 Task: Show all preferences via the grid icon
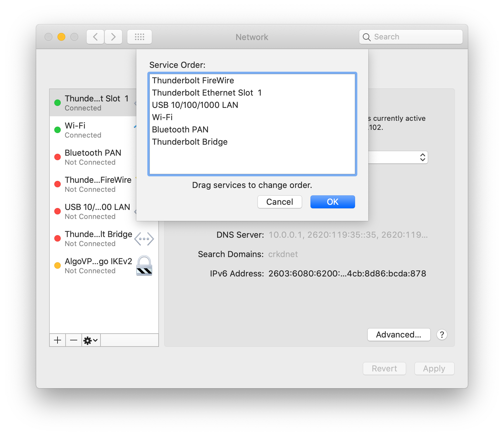click(140, 37)
